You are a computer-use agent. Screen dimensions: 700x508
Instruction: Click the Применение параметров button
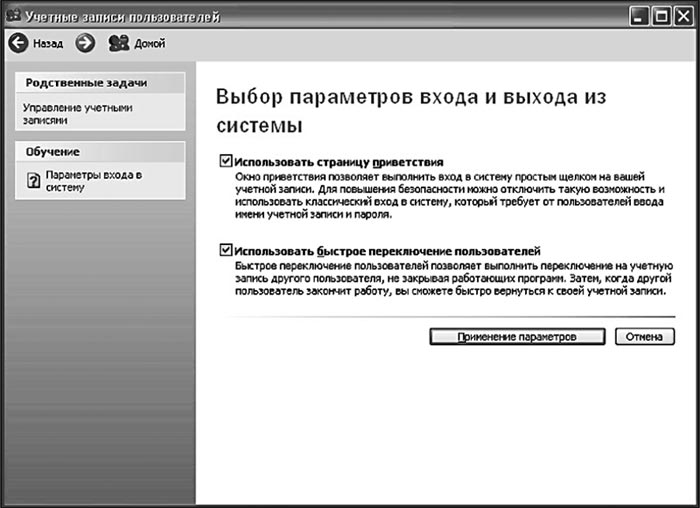517,337
